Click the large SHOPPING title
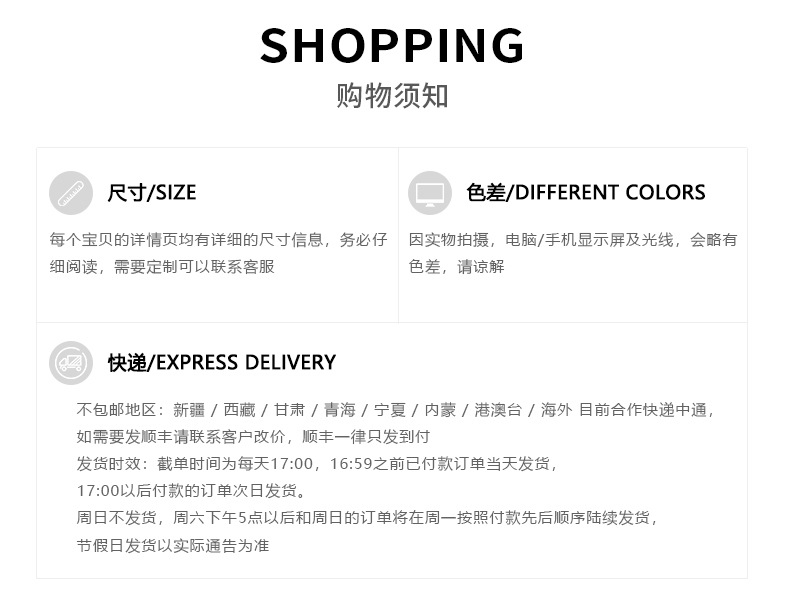This screenshot has width=790, height=615. (x=392, y=46)
